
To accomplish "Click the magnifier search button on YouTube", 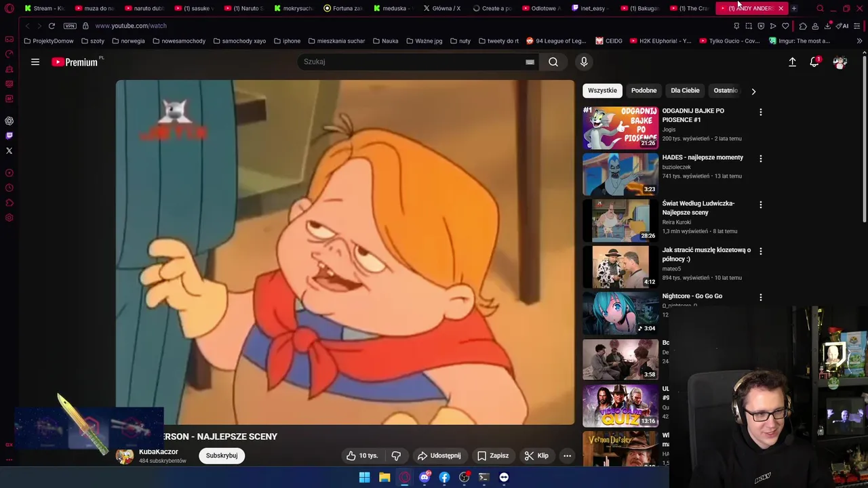I will point(553,62).
